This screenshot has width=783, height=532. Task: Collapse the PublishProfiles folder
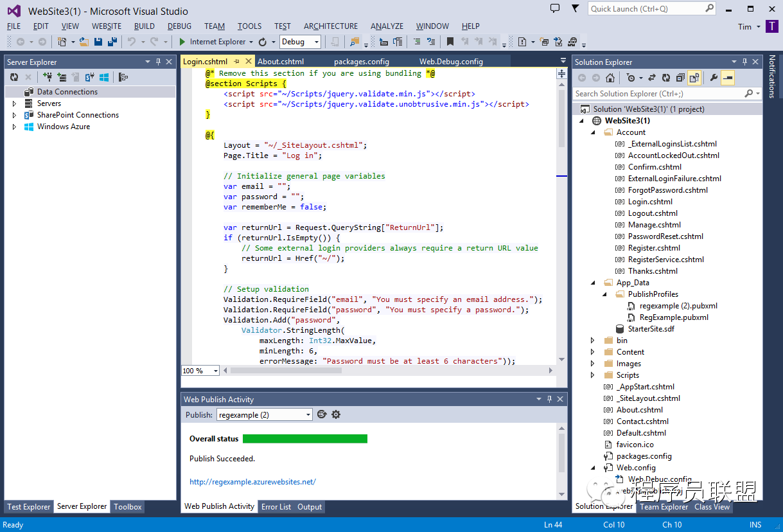(x=605, y=294)
